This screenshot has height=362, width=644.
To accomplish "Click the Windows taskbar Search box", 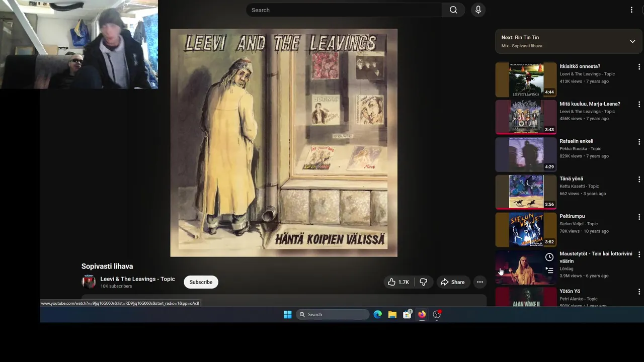I will point(333,314).
